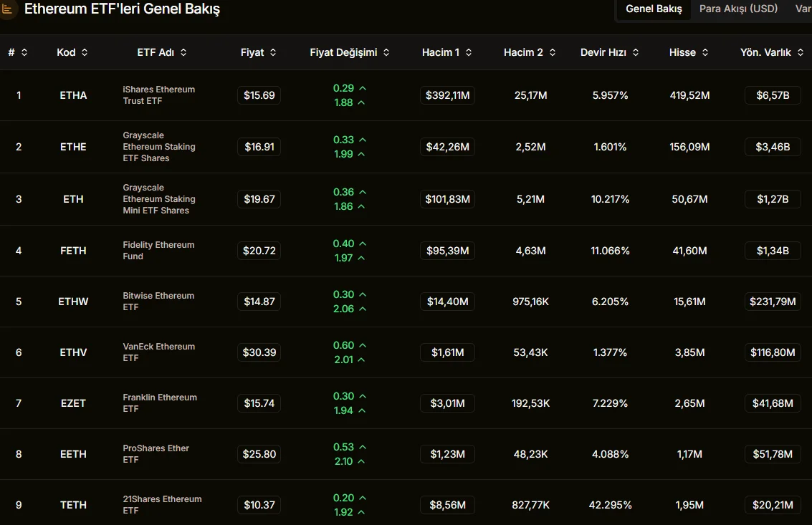Click sort icon next to ETF Adı
The width and height of the screenshot is (812, 525).
tap(183, 52)
